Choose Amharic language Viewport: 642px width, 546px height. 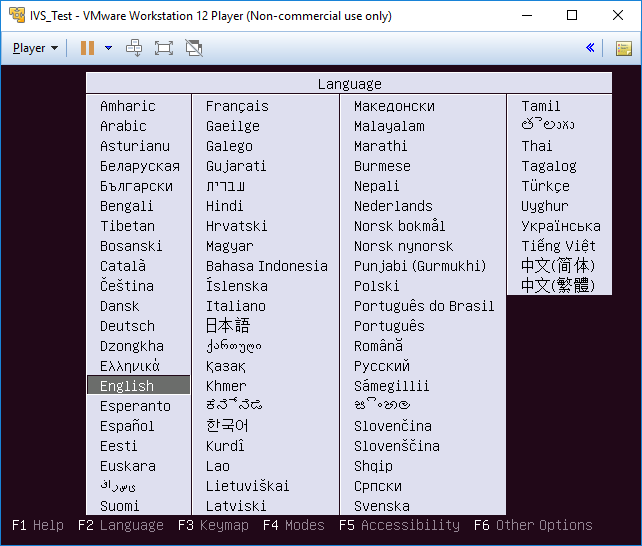point(128,106)
